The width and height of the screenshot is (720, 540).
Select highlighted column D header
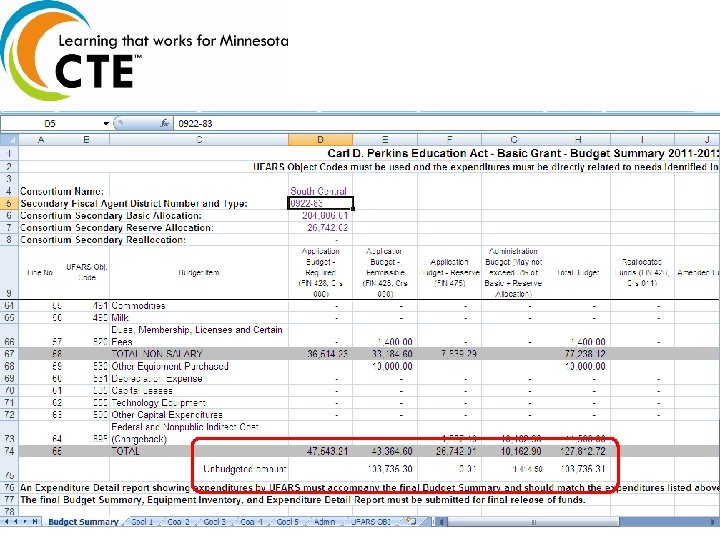[321, 140]
